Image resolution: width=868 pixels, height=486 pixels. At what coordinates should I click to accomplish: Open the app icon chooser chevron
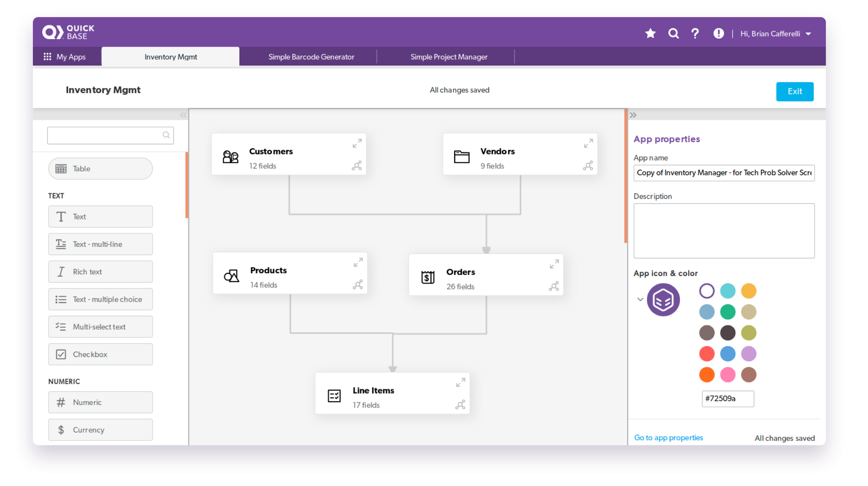pyautogui.click(x=640, y=299)
